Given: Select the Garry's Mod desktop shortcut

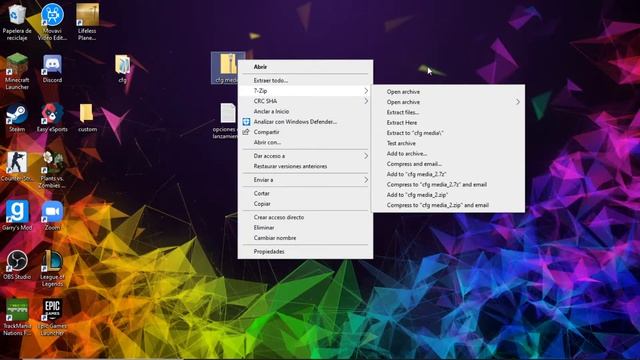Looking at the screenshot, I should pos(17,216).
